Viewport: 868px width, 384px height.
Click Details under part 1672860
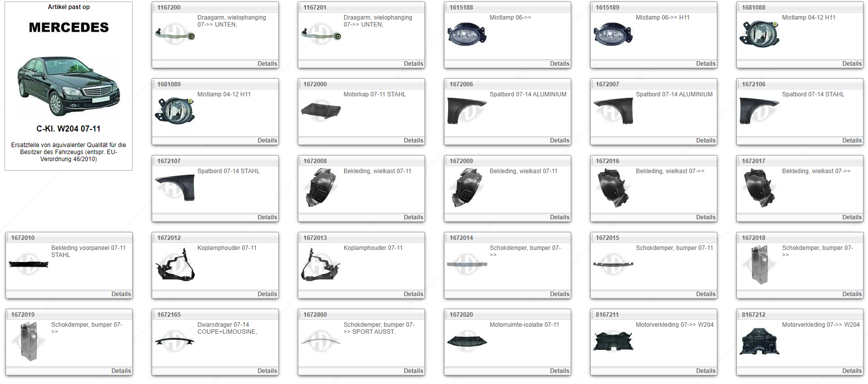pyautogui.click(x=413, y=371)
